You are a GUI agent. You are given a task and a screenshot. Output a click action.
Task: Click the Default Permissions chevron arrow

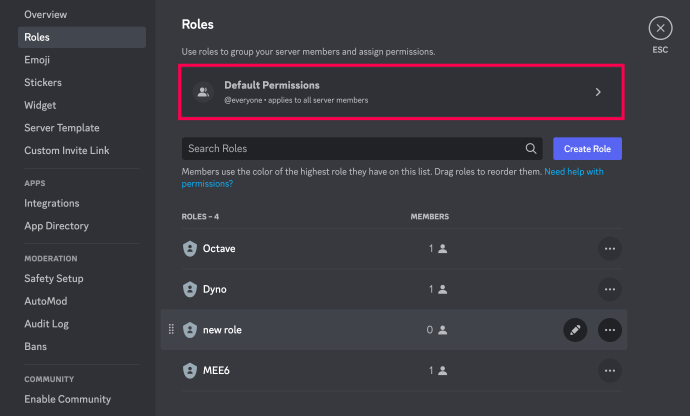pyautogui.click(x=598, y=92)
